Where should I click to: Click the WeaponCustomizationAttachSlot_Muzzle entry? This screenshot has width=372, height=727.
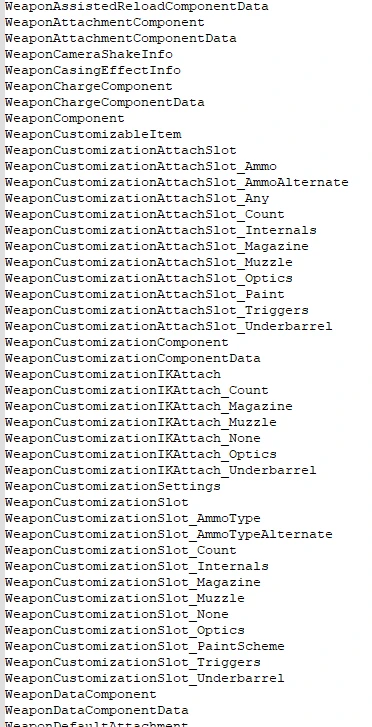click(148, 262)
